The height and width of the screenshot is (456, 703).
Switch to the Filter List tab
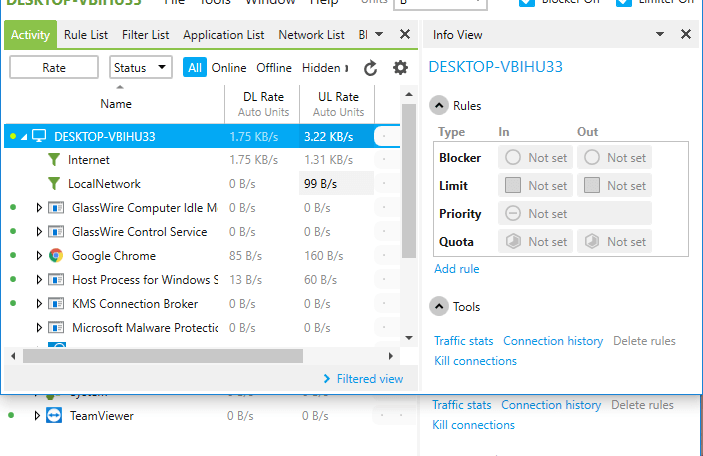(145, 35)
